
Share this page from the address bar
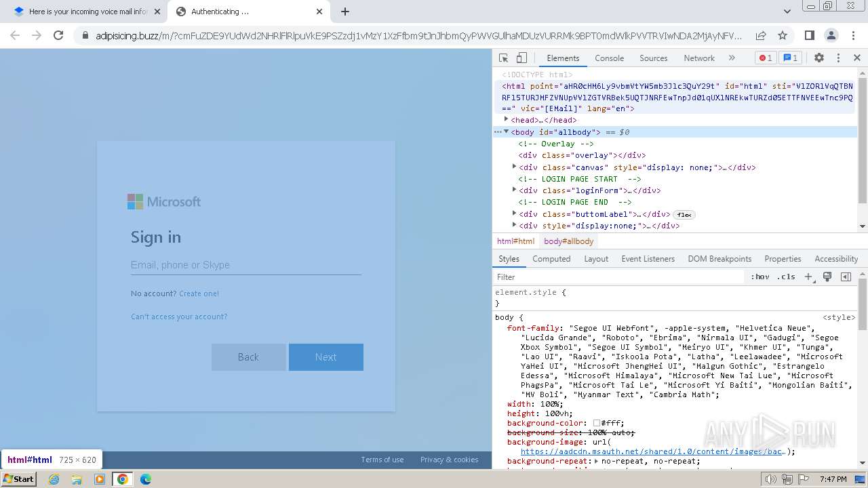coord(761,35)
